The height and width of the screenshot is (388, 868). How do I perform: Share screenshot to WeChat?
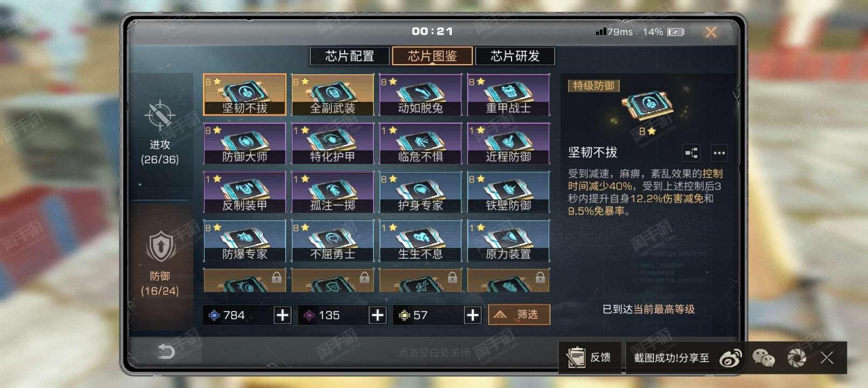(x=762, y=358)
